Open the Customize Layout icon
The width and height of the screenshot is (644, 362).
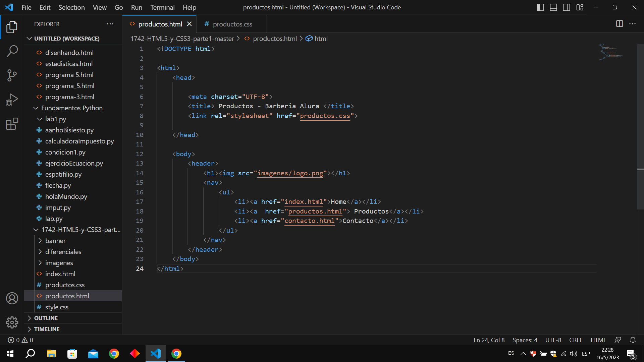tap(580, 7)
